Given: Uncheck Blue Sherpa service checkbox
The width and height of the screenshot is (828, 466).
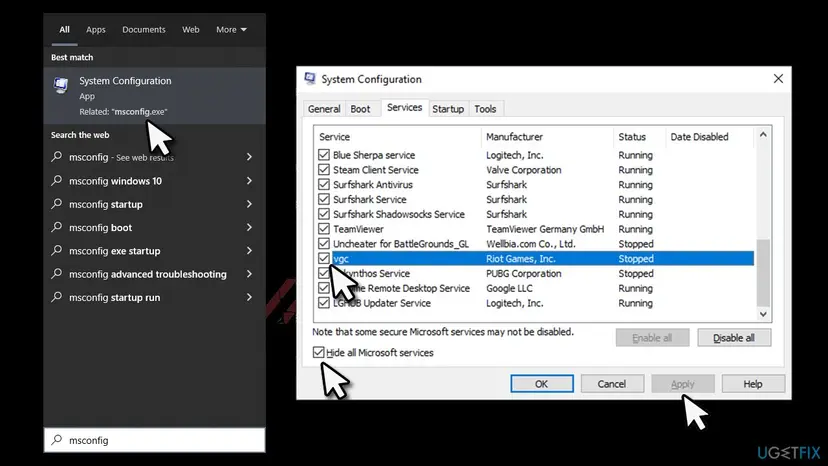Looking at the screenshot, I should click(324, 155).
